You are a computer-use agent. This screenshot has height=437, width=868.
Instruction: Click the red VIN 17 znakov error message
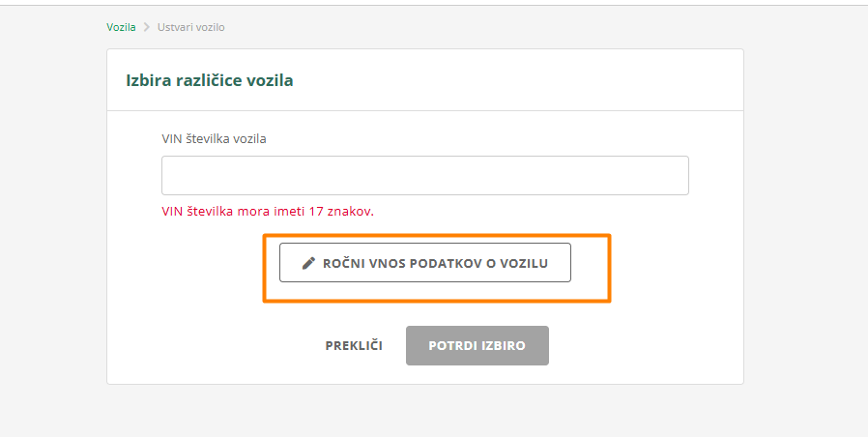268,211
